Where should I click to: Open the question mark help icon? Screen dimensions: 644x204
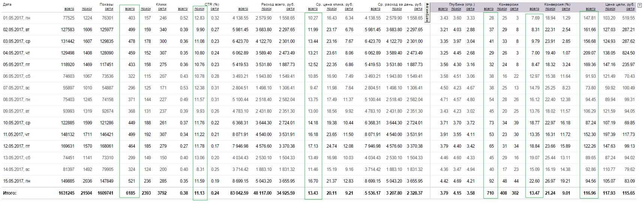640,5
